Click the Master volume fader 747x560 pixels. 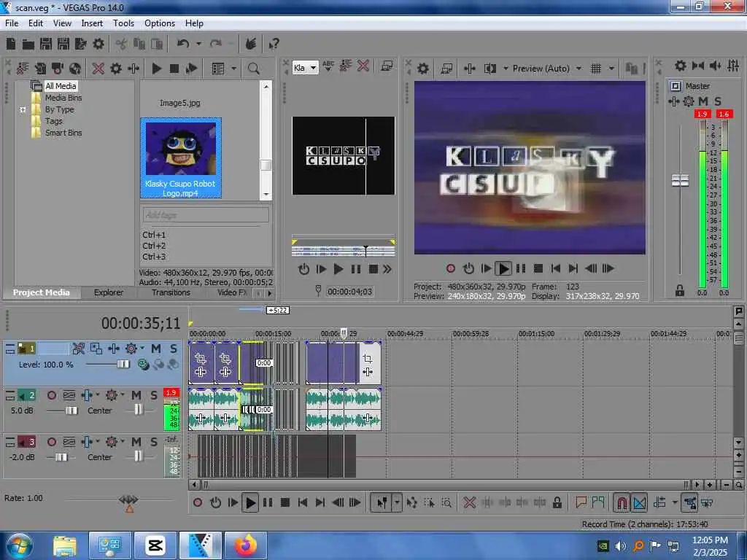click(680, 181)
